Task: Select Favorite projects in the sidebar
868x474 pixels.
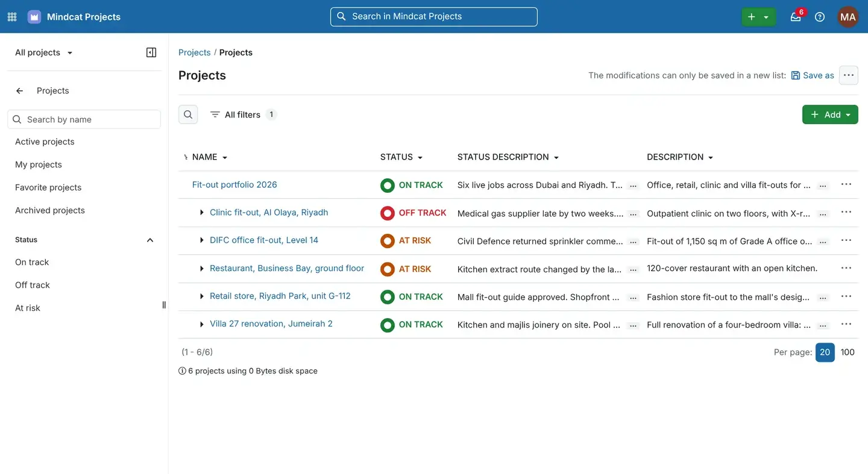Action: pyautogui.click(x=48, y=187)
